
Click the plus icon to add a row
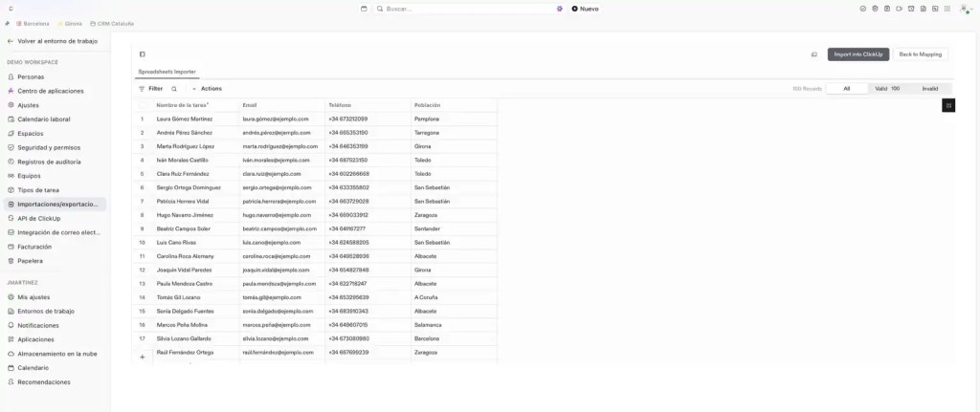[x=142, y=358]
